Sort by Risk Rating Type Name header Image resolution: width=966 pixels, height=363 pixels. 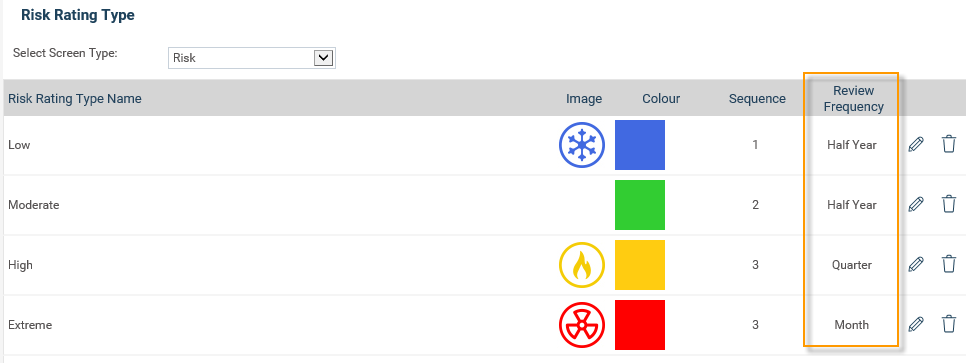tap(75, 99)
